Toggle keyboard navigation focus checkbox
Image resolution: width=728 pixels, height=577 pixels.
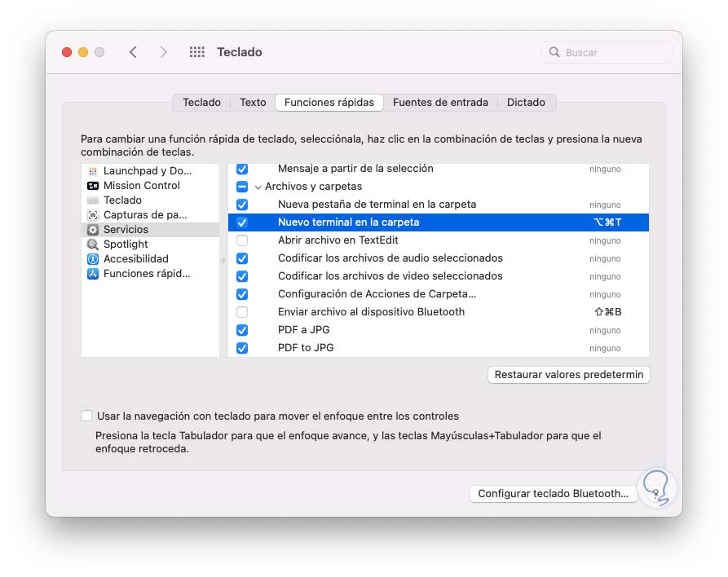point(86,416)
